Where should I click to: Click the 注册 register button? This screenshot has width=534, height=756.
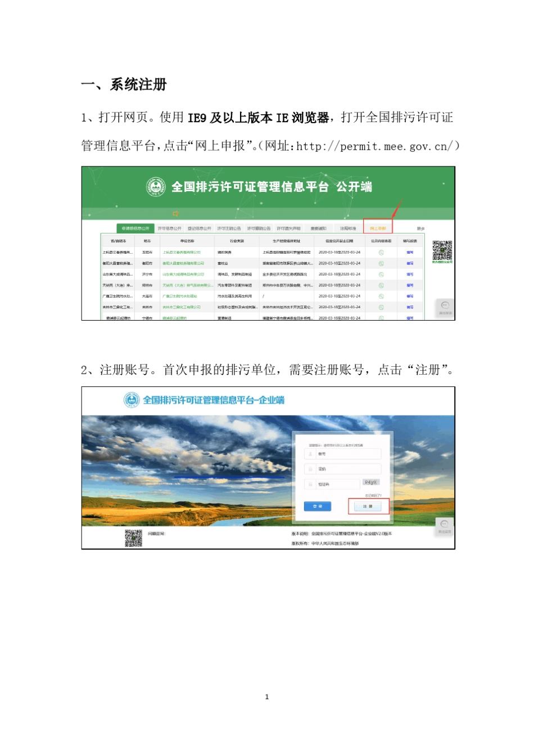point(368,507)
